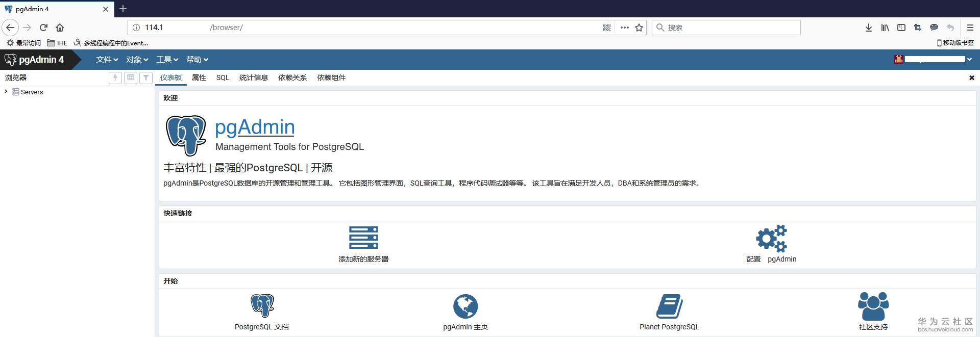The height and width of the screenshot is (337, 980).
Task: Switch to the 依赖关系 tab
Action: [292, 77]
